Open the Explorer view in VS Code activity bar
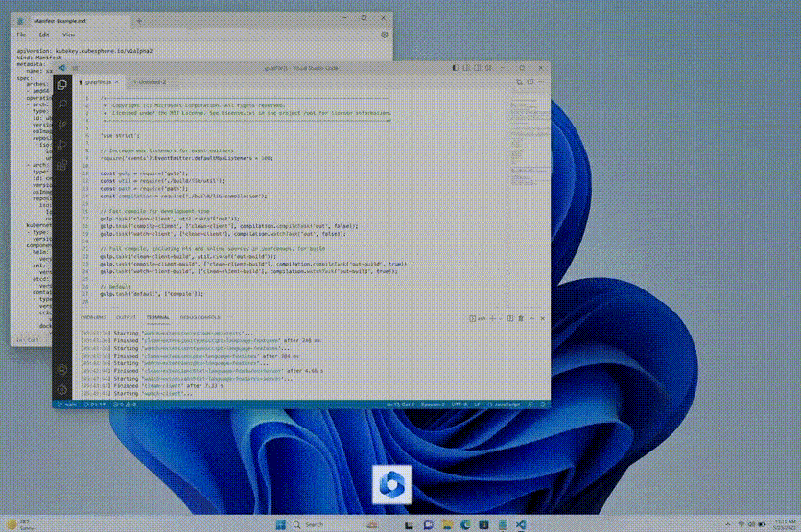The height and width of the screenshot is (532, 801). pos(61,84)
